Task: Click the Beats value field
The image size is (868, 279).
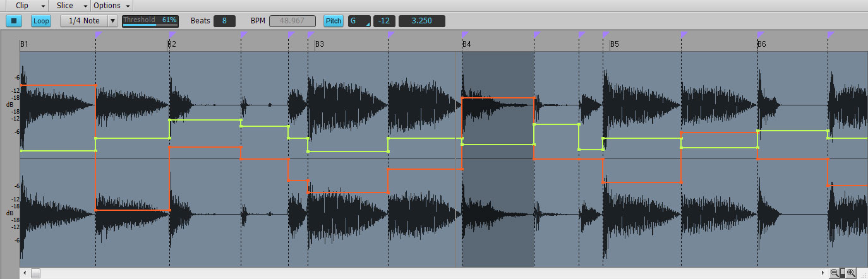Action: [224, 21]
